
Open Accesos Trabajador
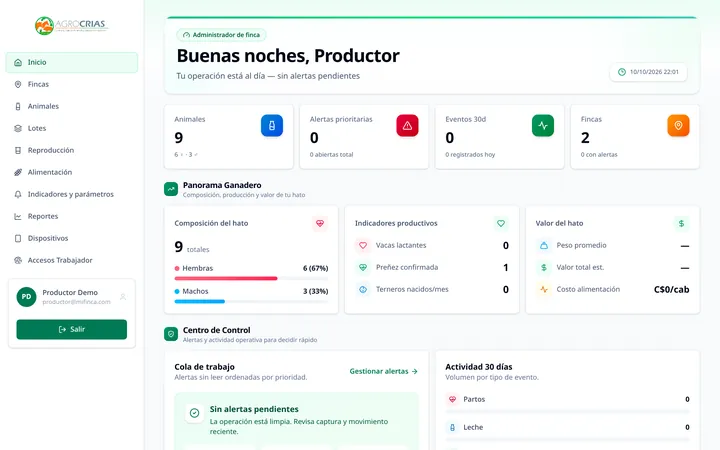pyautogui.click(x=72, y=261)
